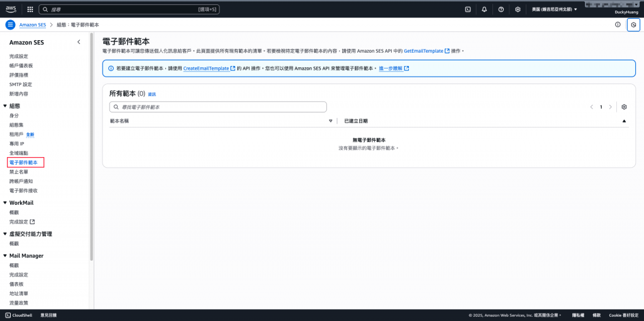Open the DuckyHuang account menu
This screenshot has height=321, width=644.
pyautogui.click(x=625, y=13)
